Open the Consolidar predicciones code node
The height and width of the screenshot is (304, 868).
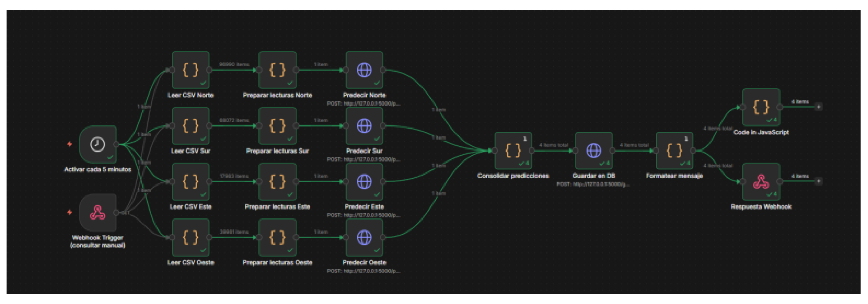pos(513,151)
